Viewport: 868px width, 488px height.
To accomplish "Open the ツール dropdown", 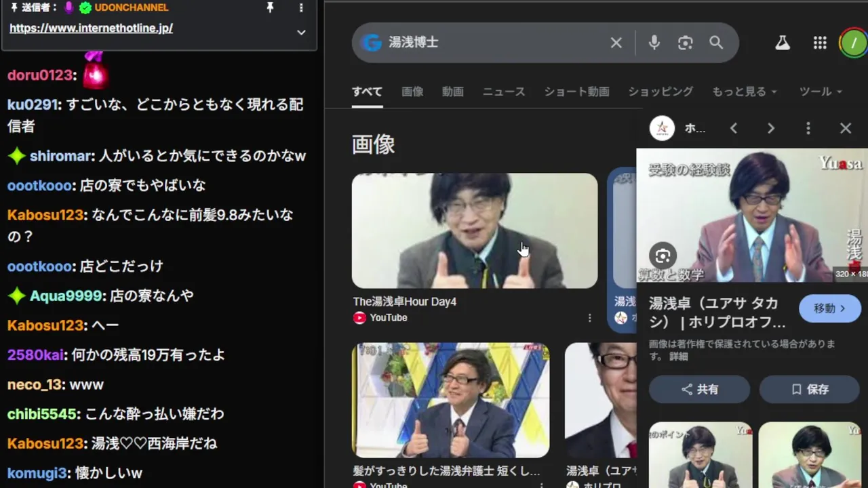I will point(821,91).
